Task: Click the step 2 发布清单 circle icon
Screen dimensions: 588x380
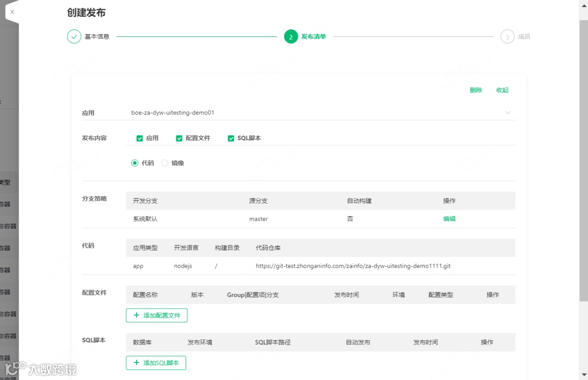Action: 291,36
